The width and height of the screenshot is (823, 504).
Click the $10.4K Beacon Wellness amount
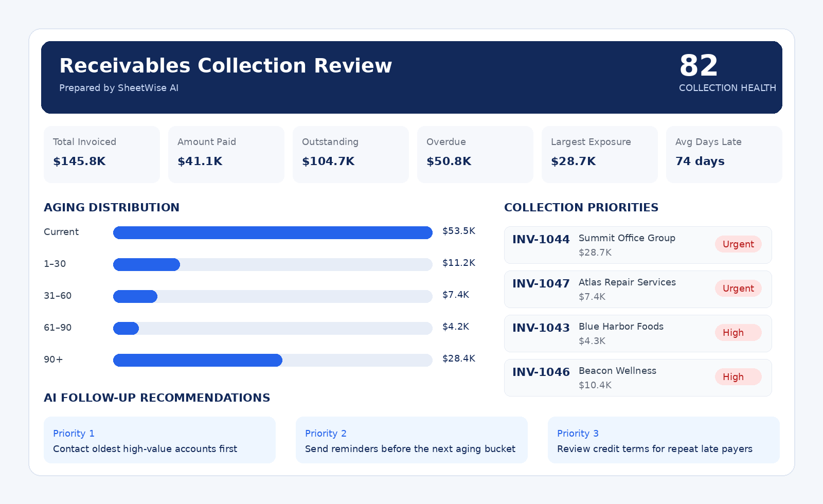(595, 385)
